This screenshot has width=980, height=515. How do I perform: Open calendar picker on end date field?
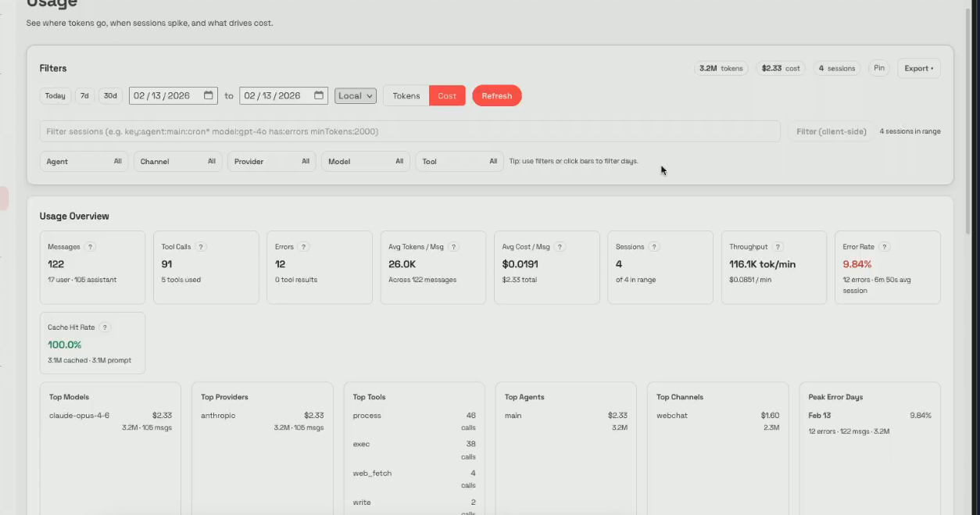coord(319,95)
